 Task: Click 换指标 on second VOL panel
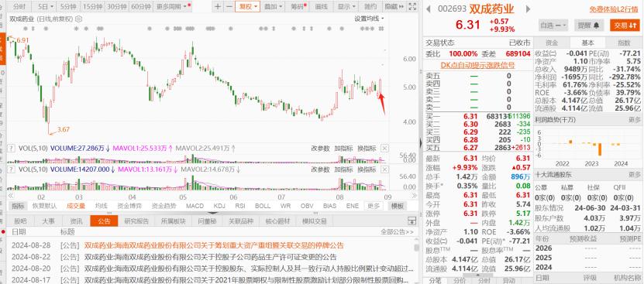[x=367, y=169]
